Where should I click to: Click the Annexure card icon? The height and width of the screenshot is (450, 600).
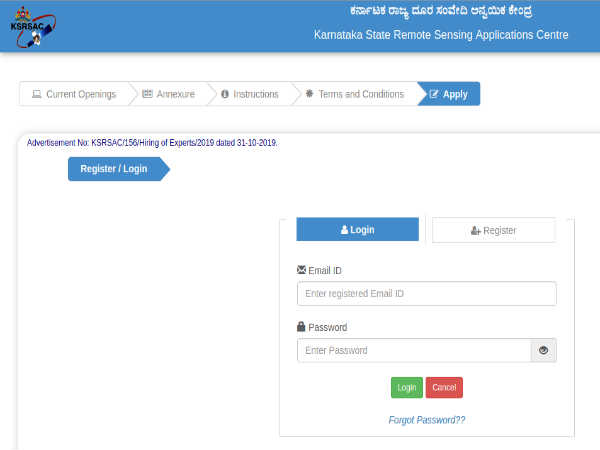(147, 95)
